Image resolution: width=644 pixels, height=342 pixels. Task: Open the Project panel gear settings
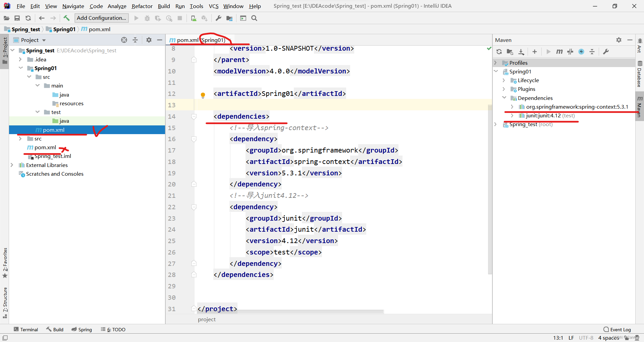pos(149,40)
